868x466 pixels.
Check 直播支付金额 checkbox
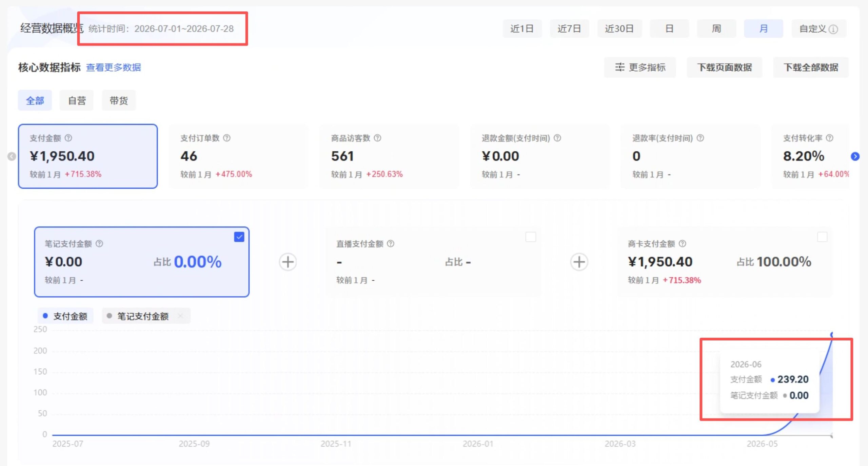(531, 237)
